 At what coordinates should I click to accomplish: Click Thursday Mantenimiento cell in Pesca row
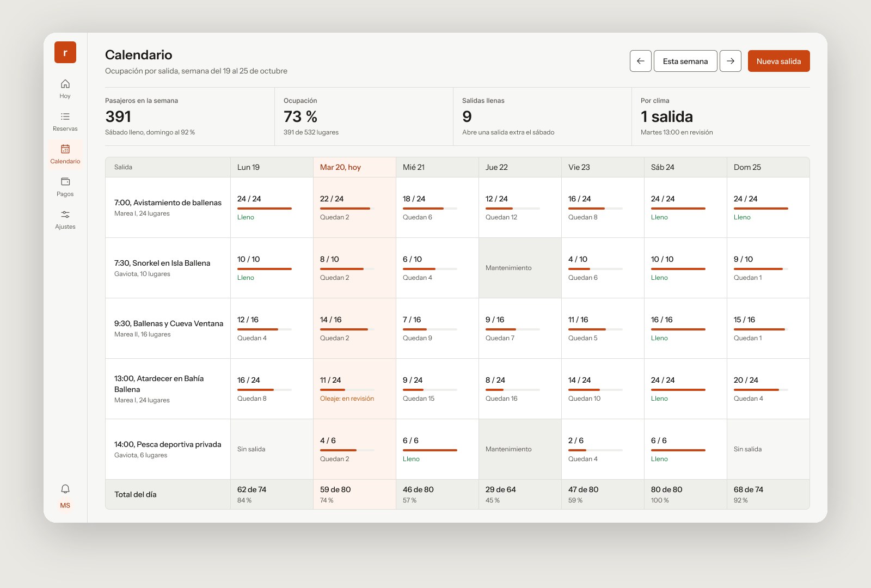520,449
